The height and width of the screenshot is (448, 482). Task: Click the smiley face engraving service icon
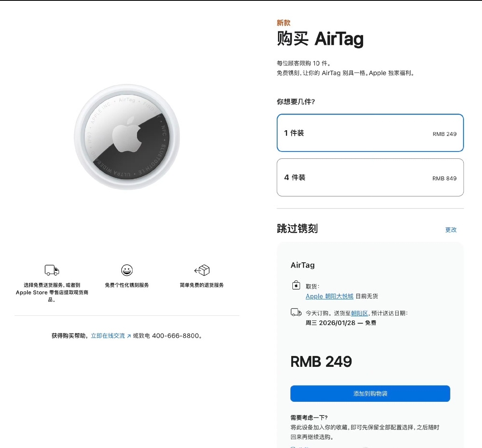(127, 270)
